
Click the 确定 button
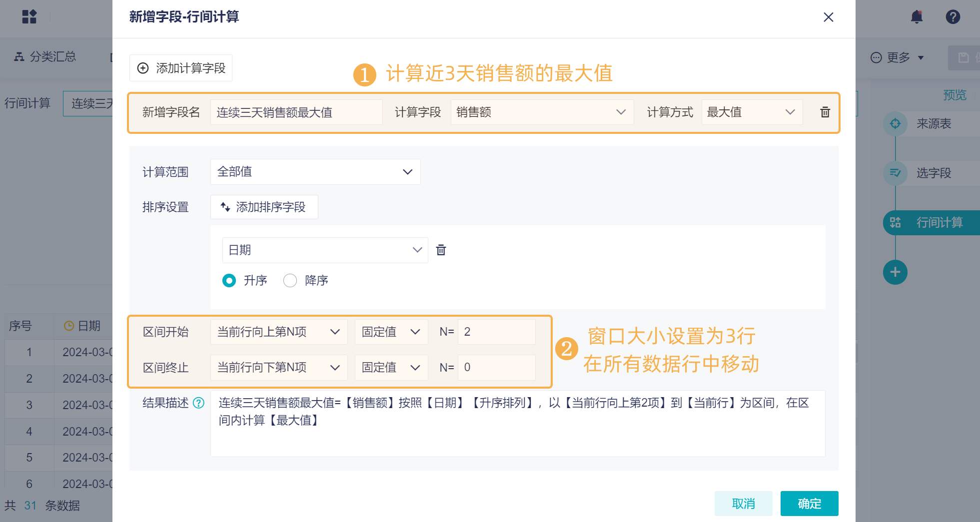click(x=809, y=504)
